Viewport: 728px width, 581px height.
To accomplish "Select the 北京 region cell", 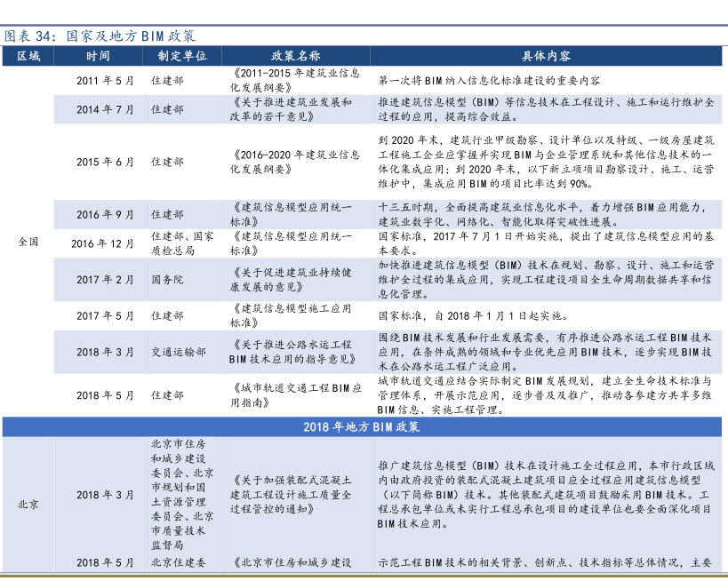I will tap(28, 503).
